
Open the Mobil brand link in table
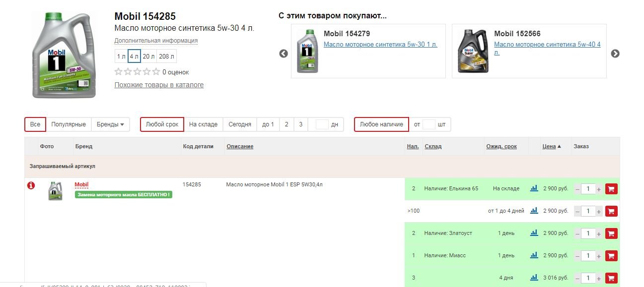tap(81, 185)
